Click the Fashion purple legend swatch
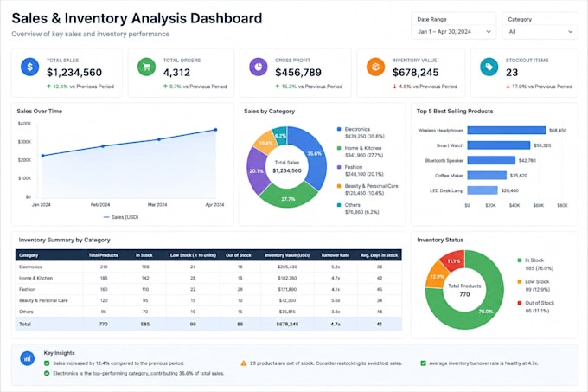The height and width of the screenshot is (392, 588). point(339,167)
